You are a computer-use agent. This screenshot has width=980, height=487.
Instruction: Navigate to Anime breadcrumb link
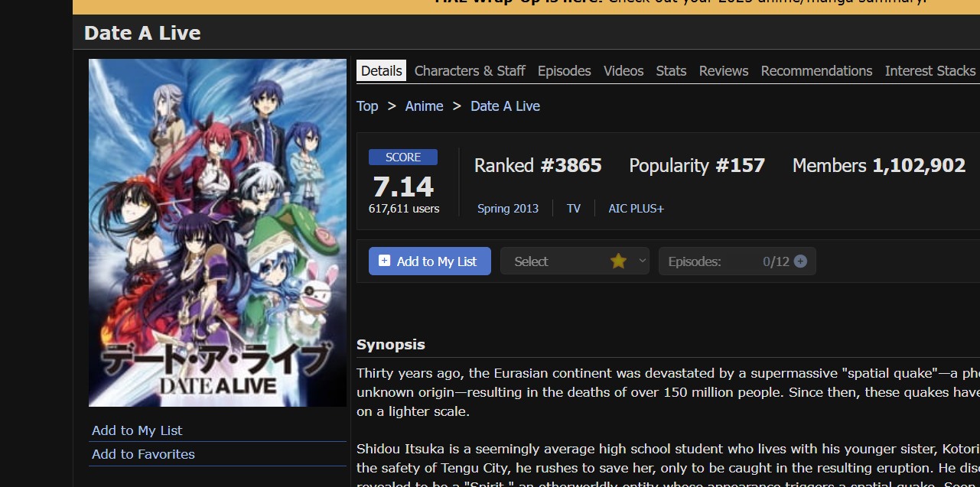point(424,106)
